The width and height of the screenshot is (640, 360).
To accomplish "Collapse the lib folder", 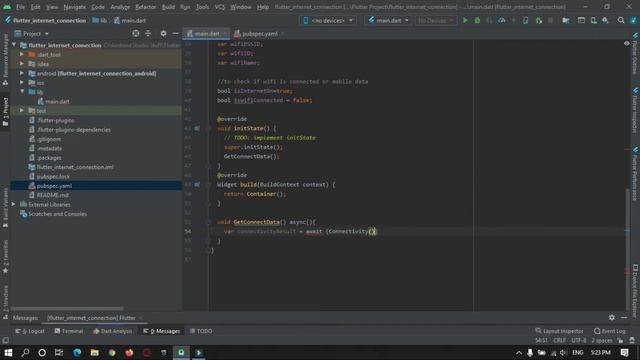I will pos(22,92).
